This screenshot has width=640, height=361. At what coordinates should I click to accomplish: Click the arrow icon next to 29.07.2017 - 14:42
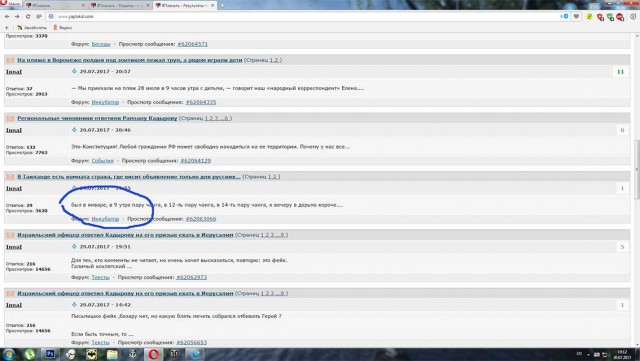pos(74,305)
